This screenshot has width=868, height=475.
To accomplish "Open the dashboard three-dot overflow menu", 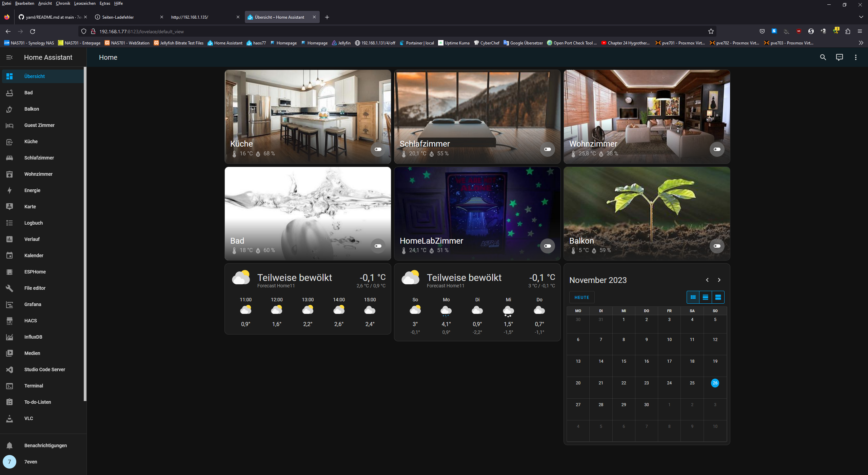I will click(x=855, y=57).
